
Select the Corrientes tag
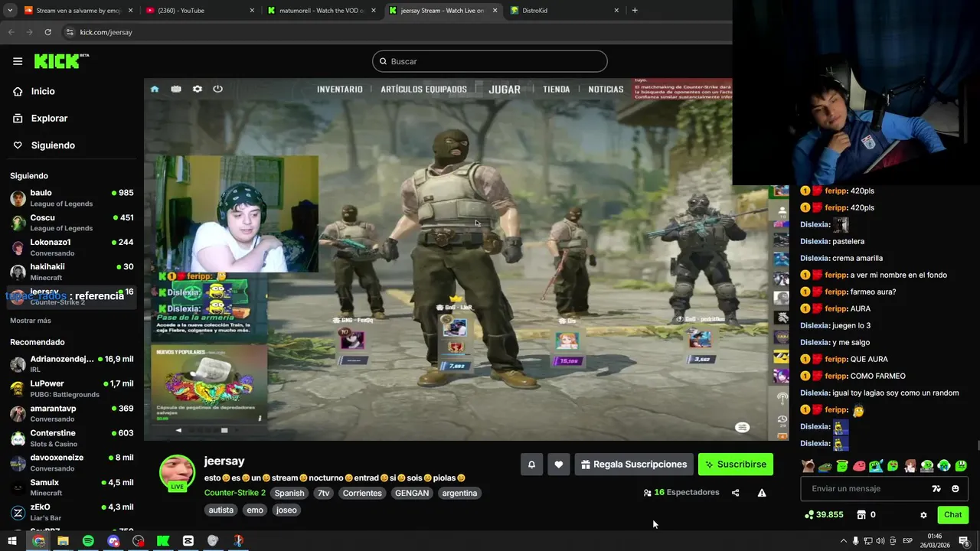(362, 494)
